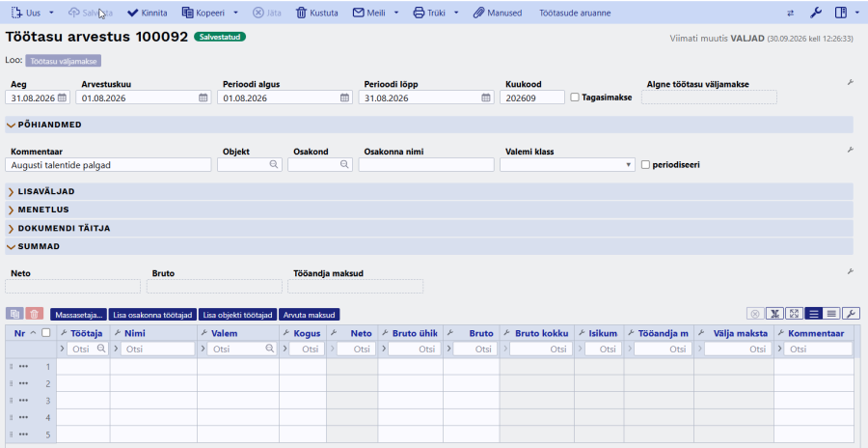Open table settings wrench icon
Viewport: 868px width, 448px height.
coord(851,314)
